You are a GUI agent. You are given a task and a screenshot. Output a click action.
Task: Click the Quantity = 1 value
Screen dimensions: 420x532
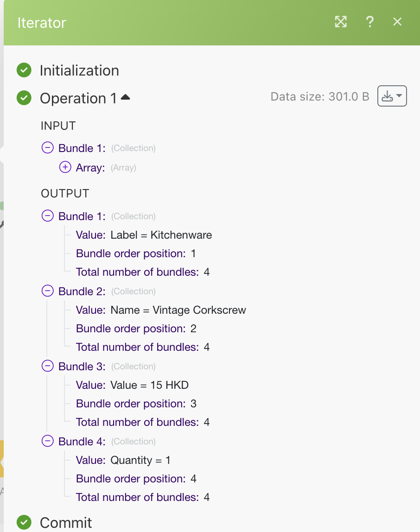[140, 460]
